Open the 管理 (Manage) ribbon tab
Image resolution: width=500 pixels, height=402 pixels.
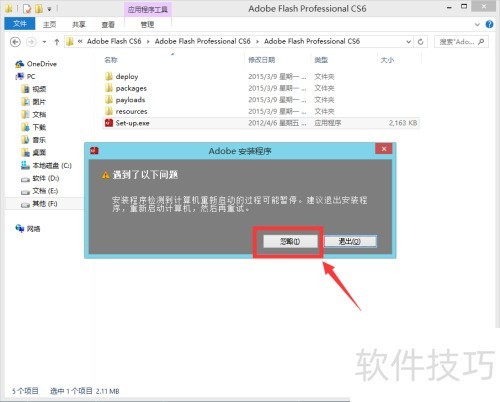tap(147, 24)
